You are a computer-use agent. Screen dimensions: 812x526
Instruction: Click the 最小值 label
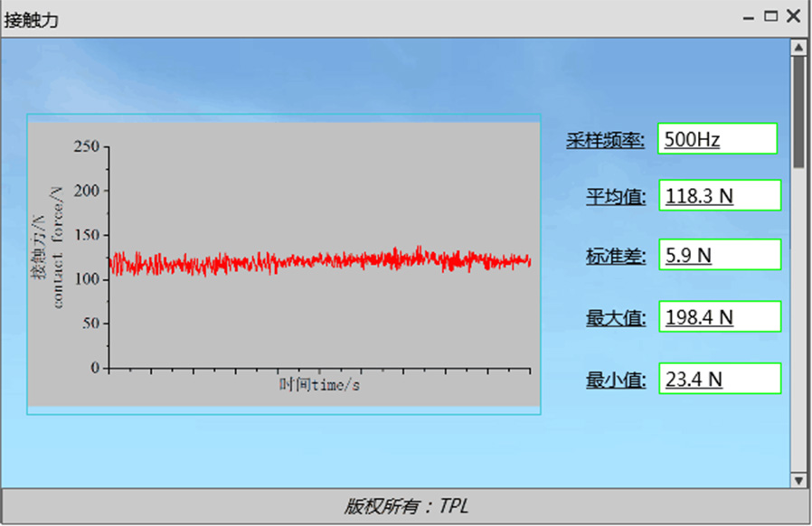616,380
